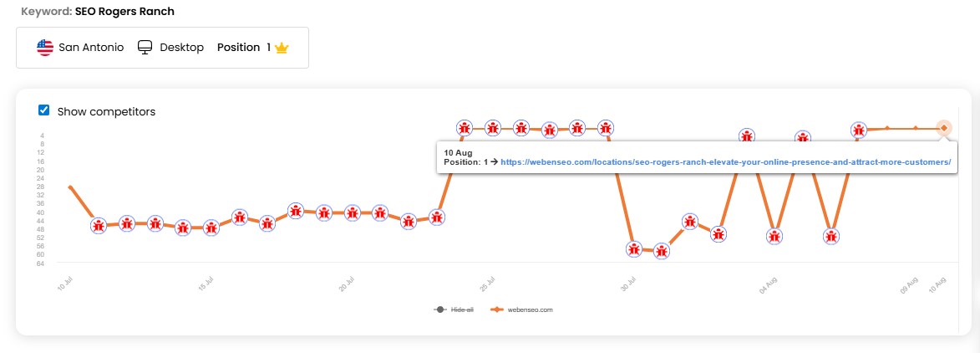The image size is (980, 353).
Task: Click the bug marker at 25 Jul
Action: click(x=493, y=128)
